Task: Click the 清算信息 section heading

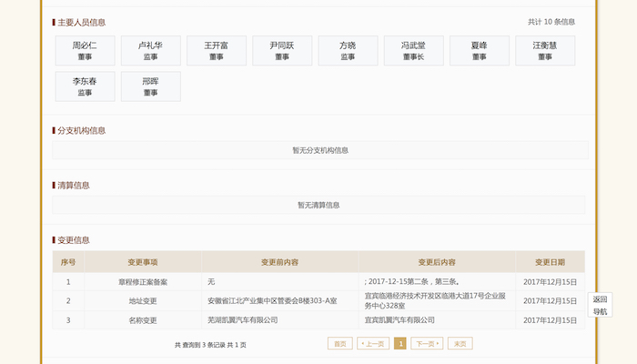Action: 74,186
